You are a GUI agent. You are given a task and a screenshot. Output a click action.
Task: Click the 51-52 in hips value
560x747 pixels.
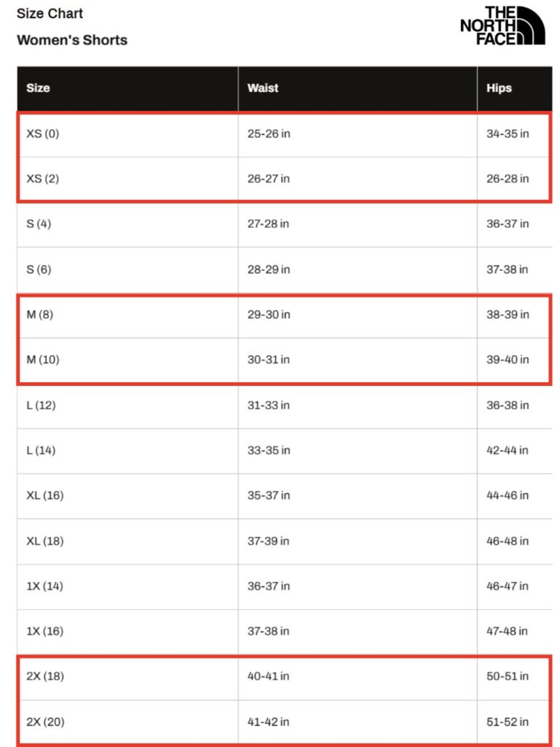pyautogui.click(x=507, y=722)
